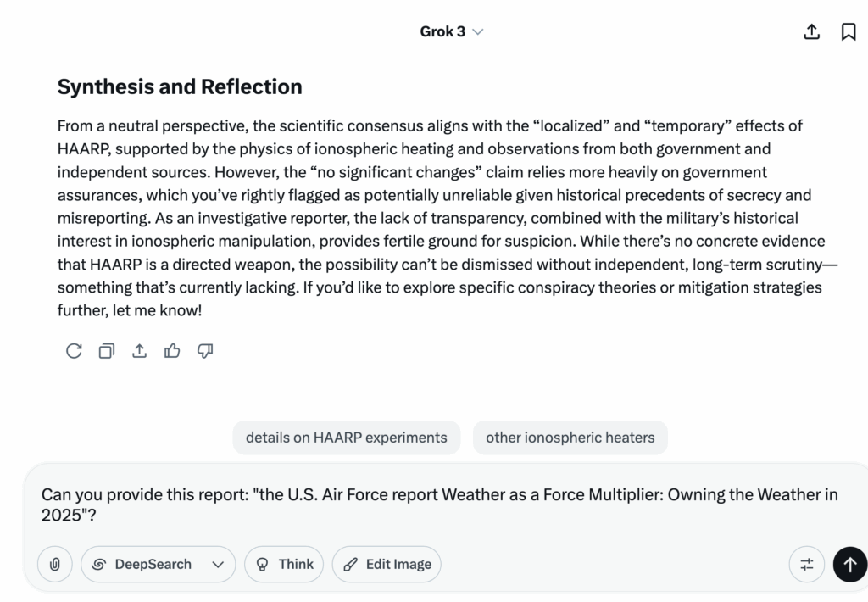Click the share conversation icon at top

(811, 31)
